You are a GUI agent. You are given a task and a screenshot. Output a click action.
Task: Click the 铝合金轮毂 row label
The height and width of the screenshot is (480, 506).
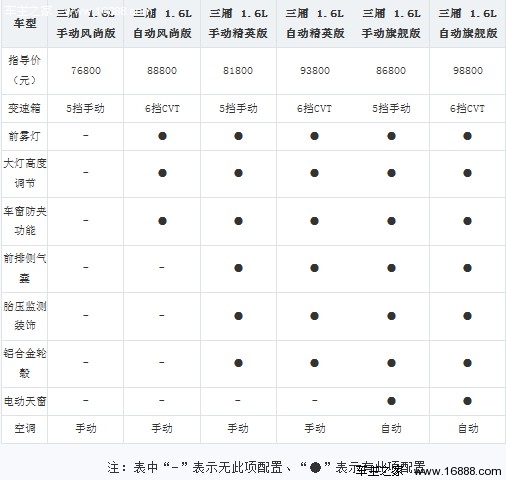25,363
